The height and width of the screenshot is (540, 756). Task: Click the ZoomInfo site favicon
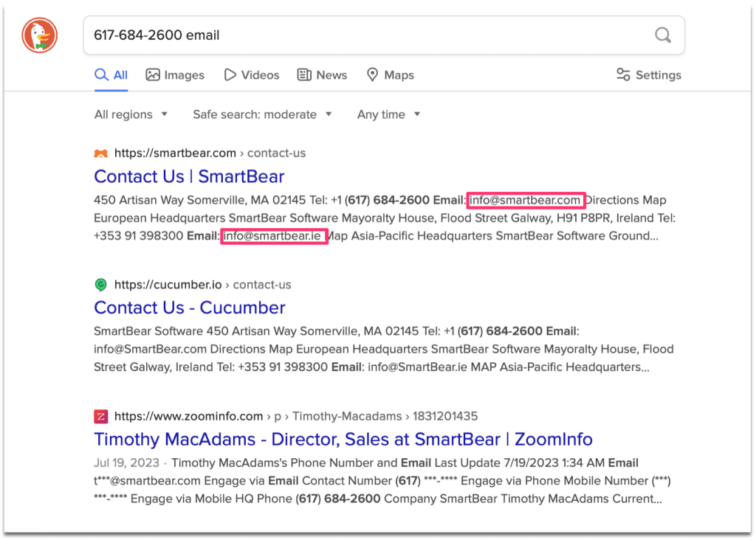[x=100, y=415]
